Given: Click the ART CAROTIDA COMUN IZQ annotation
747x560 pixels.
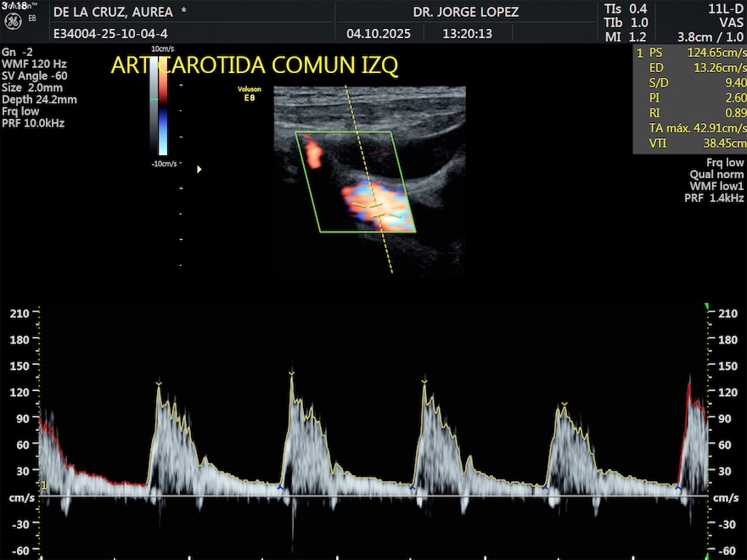Looking at the screenshot, I should (x=255, y=65).
